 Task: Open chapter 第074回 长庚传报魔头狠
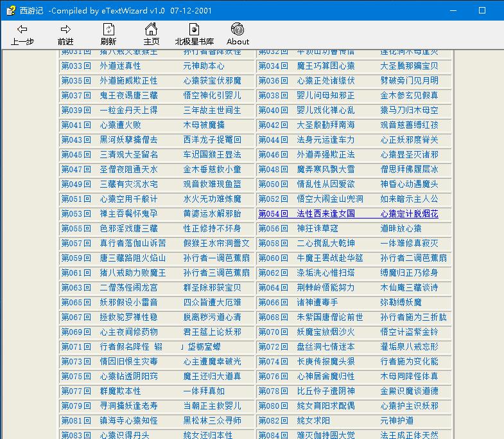(x=348, y=362)
